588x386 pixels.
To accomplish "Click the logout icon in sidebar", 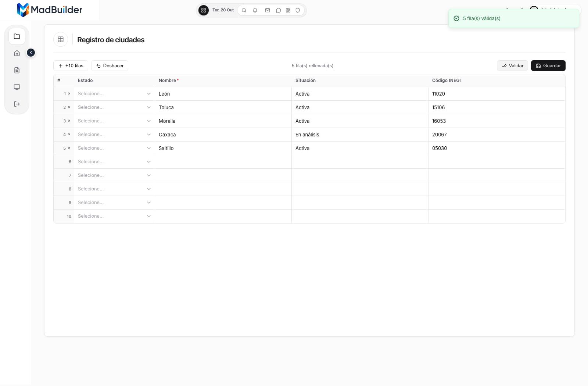I will pos(17,104).
